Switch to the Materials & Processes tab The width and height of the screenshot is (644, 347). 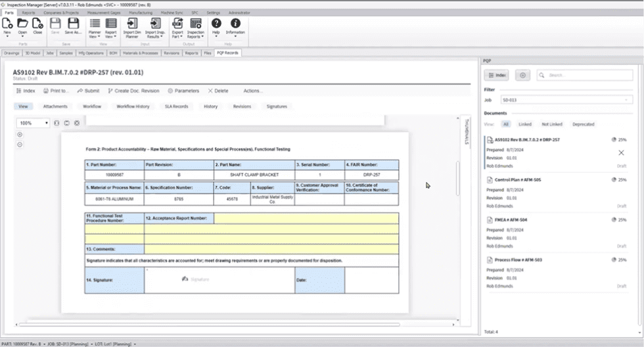click(140, 53)
